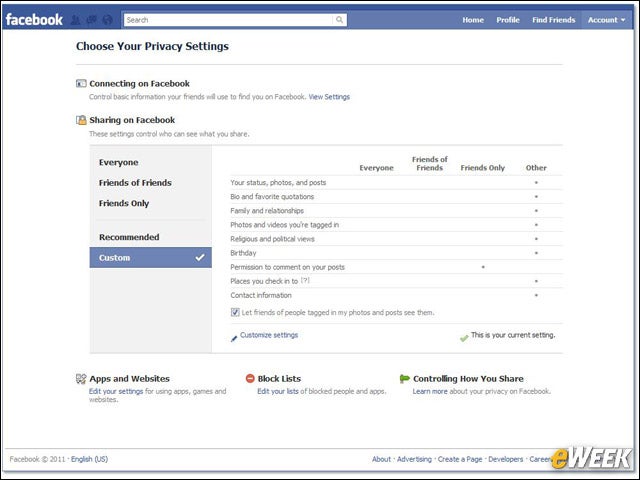Go to Home in top navigation
This screenshot has width=640, height=480.
[473, 20]
